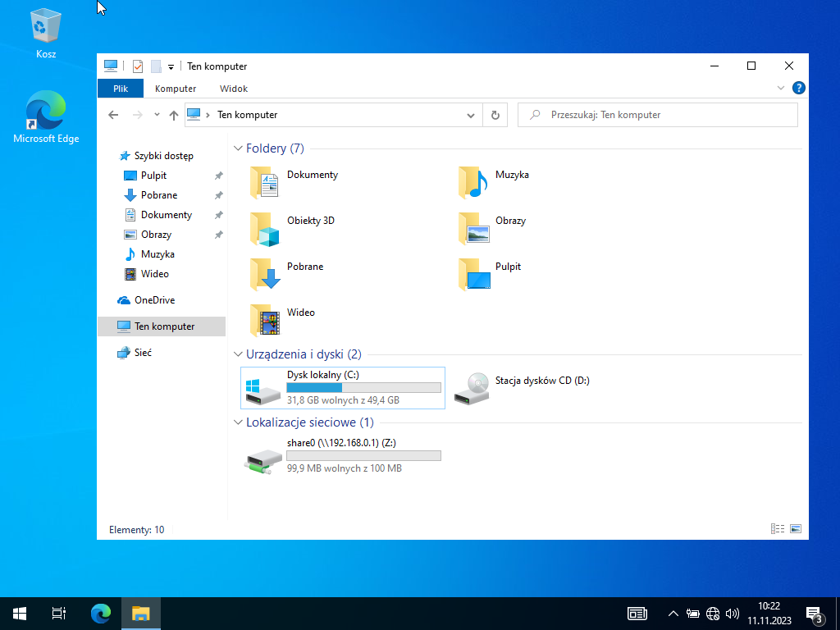Go up one level with the up arrow
840x630 pixels.
pos(174,116)
